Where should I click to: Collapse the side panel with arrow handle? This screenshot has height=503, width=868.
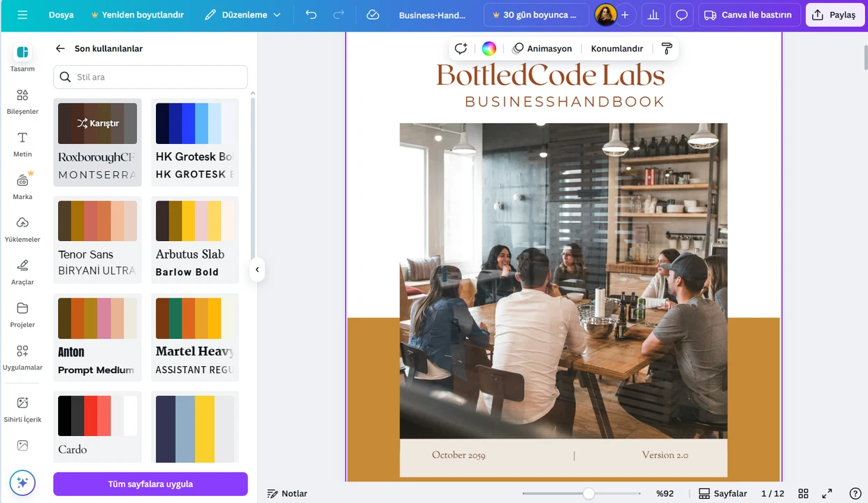coord(257,270)
